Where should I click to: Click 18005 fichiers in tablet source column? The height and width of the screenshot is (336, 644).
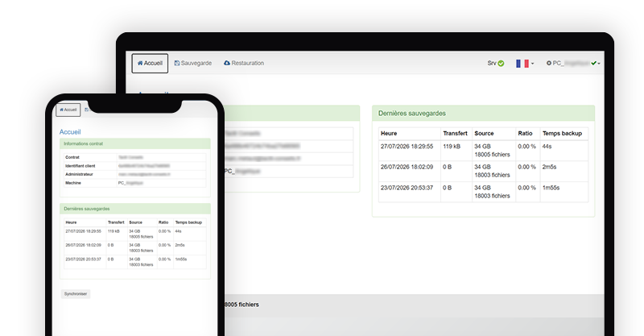pos(492,155)
